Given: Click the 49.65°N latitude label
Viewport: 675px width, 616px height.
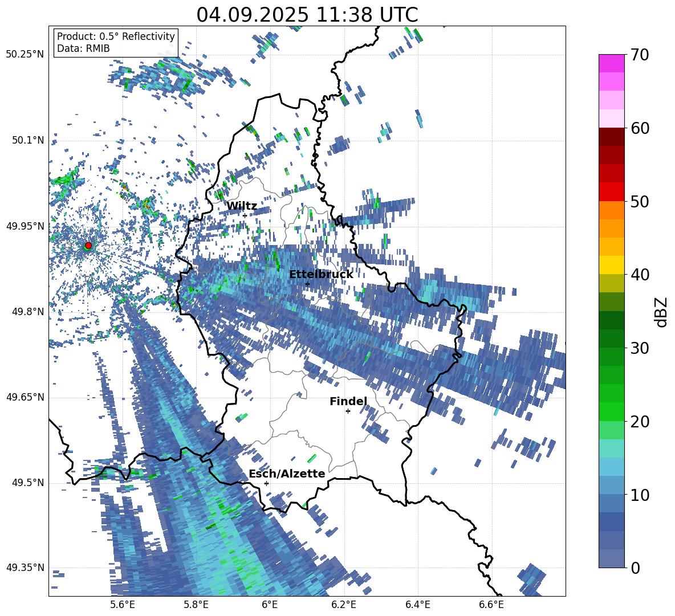Looking at the screenshot, I should pyautogui.click(x=25, y=397).
